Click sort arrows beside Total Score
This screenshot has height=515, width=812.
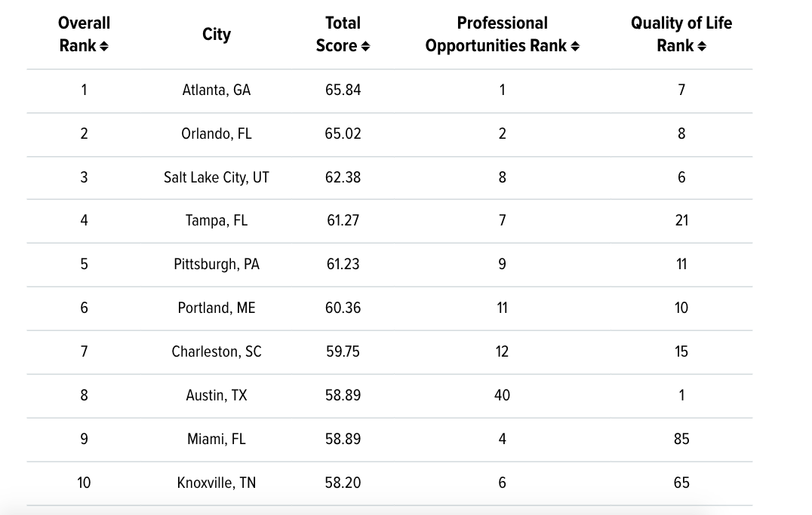pyautogui.click(x=366, y=47)
